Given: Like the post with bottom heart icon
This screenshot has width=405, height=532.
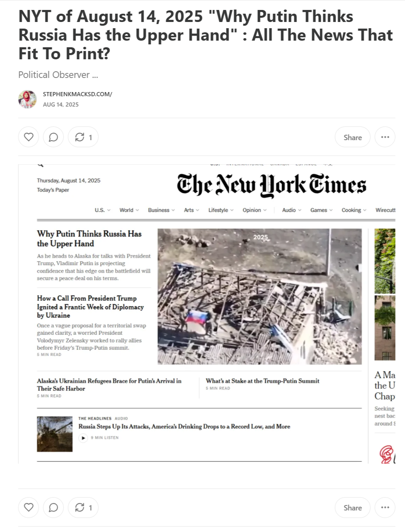Looking at the screenshot, I should [x=29, y=507].
